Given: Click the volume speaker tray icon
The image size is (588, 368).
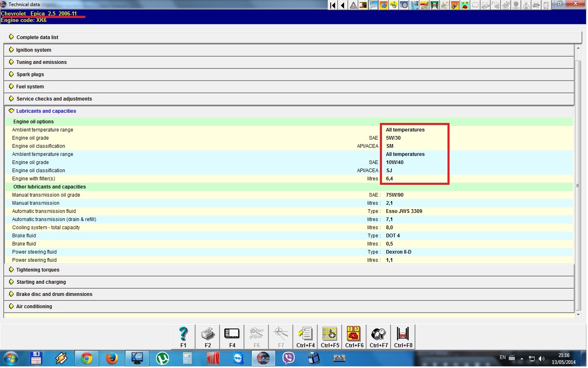Looking at the screenshot, I should [542, 359].
